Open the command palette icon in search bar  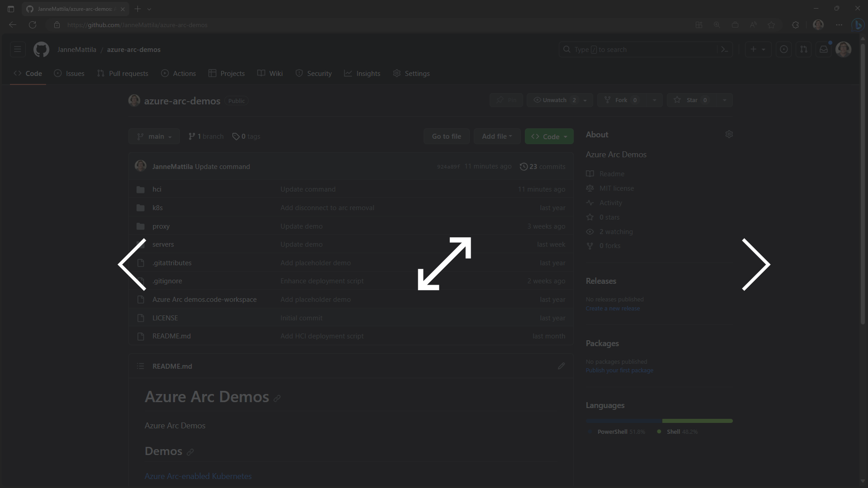click(724, 49)
